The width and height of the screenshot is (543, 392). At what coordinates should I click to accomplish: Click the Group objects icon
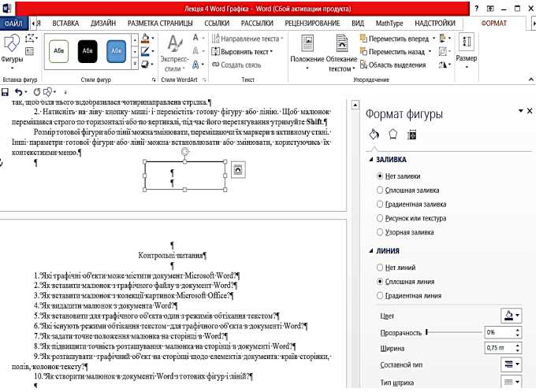coord(444,51)
